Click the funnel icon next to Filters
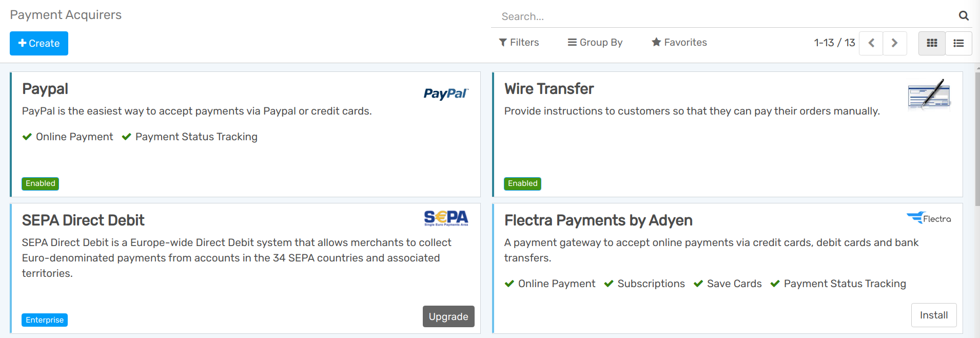The image size is (980, 338). pyautogui.click(x=503, y=42)
